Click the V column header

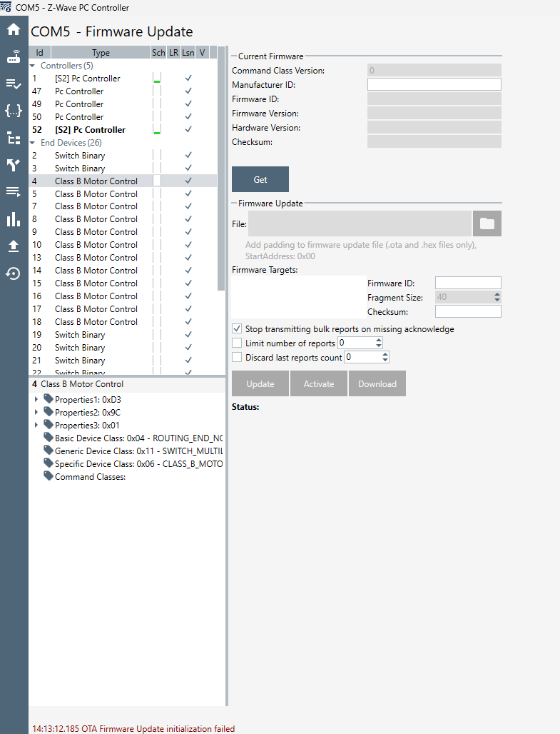tap(202, 52)
